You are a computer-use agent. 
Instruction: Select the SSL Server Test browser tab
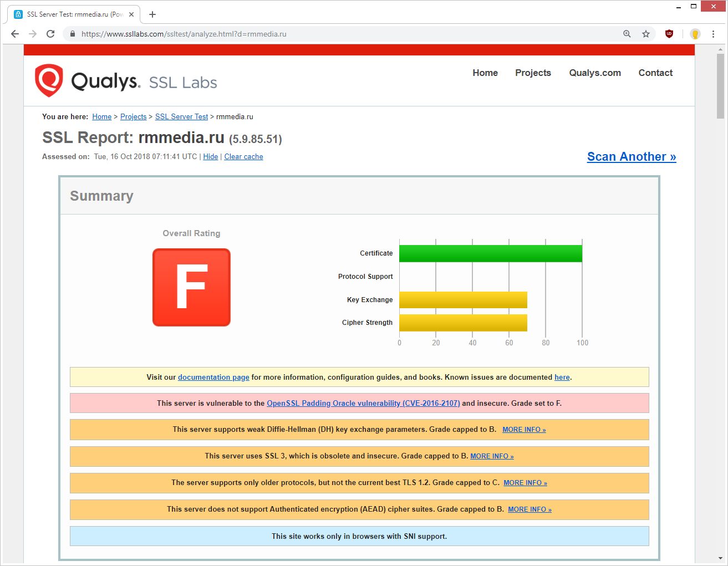click(74, 14)
